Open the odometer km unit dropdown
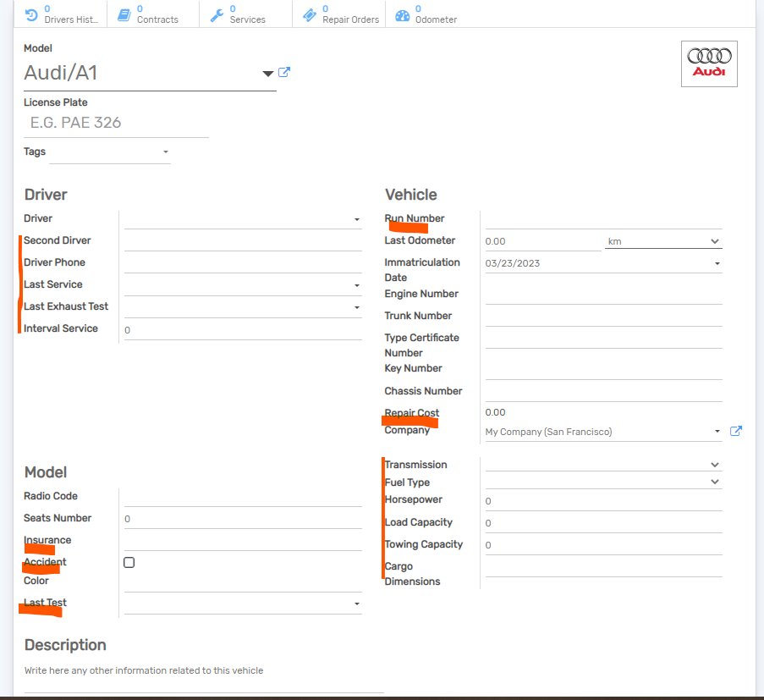This screenshot has width=764, height=700. [x=663, y=241]
